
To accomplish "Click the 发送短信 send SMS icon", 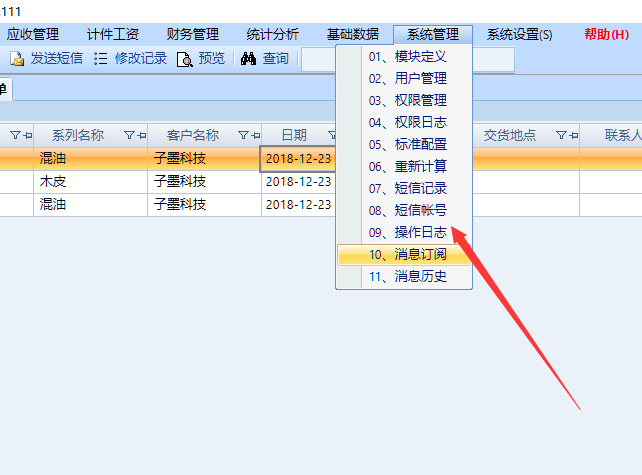I will (x=17, y=59).
